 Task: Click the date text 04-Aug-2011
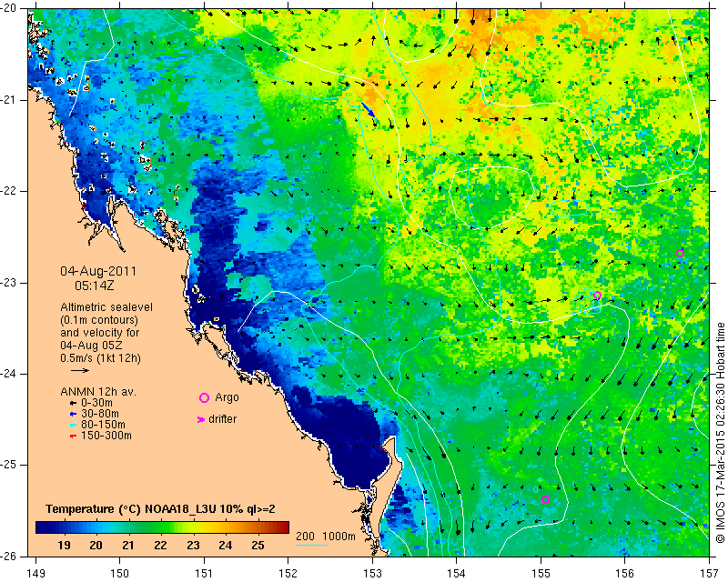click(98, 271)
